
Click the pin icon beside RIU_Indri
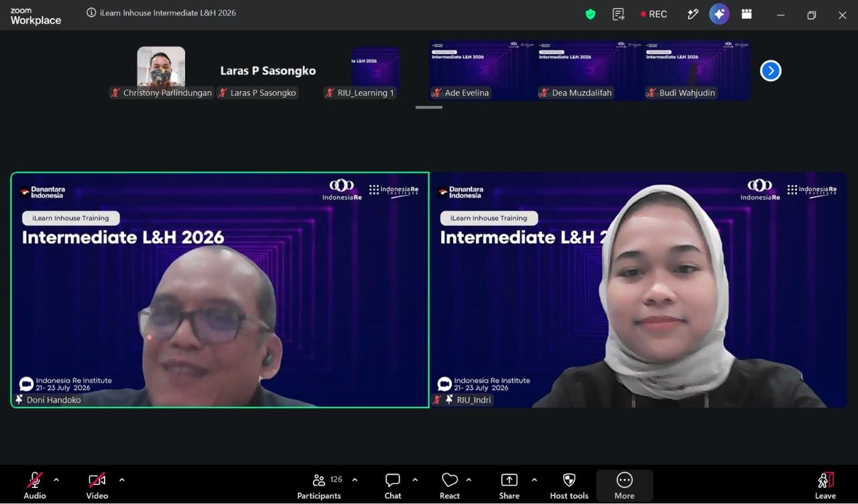[x=450, y=400]
